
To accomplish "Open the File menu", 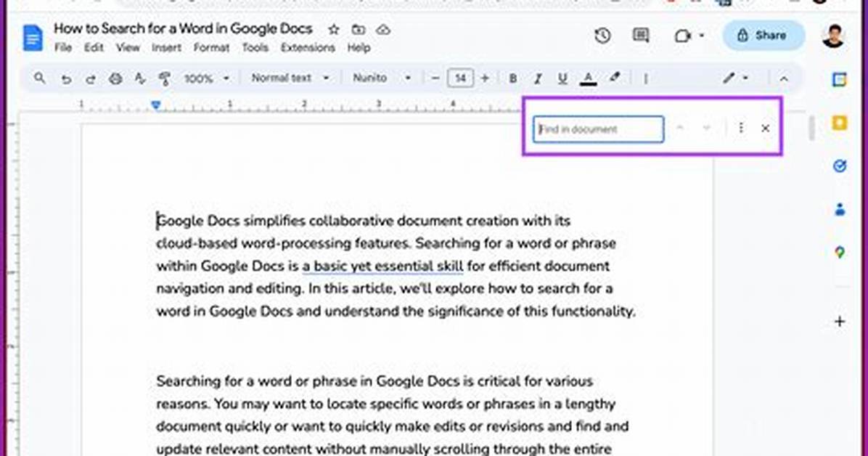I will 63,48.
